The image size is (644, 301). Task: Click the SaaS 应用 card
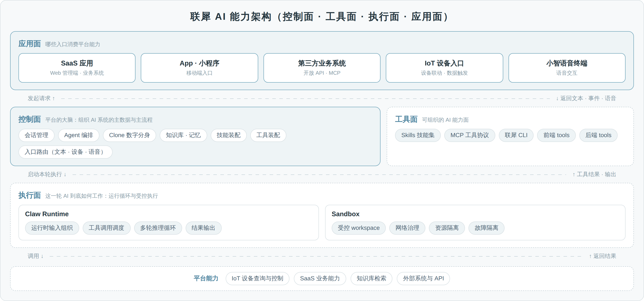click(x=77, y=68)
